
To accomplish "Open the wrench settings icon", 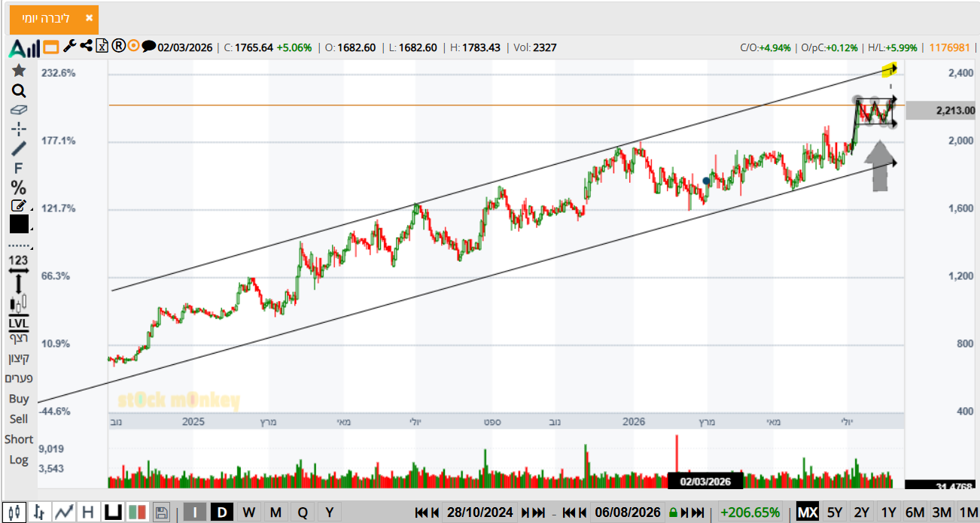I will [x=70, y=46].
